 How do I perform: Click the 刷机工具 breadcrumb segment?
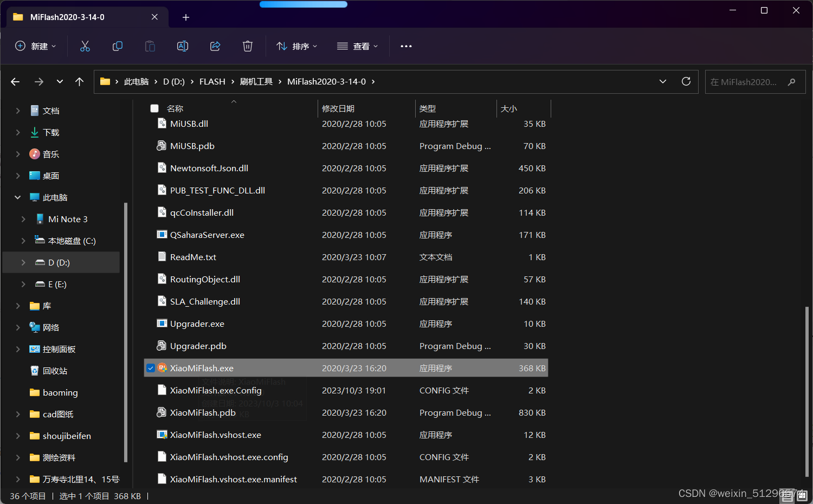(256, 81)
